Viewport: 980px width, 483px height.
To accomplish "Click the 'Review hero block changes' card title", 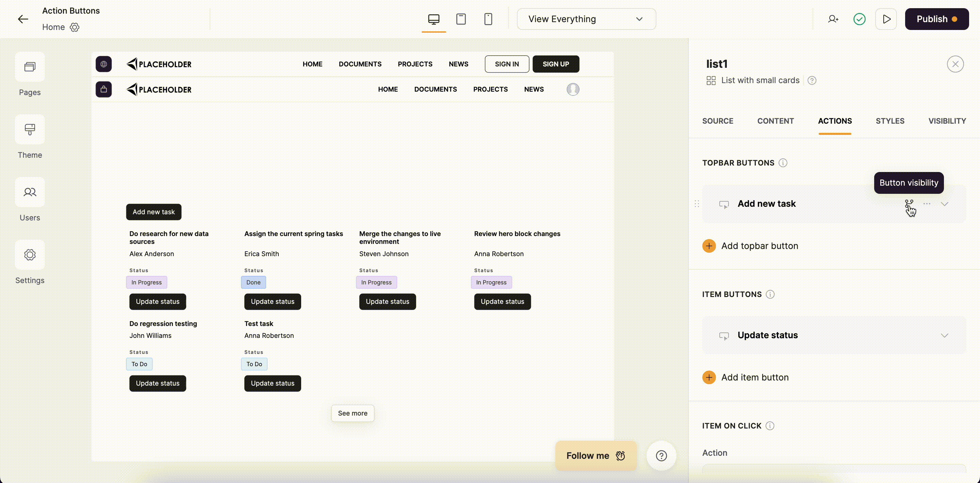I will (517, 234).
